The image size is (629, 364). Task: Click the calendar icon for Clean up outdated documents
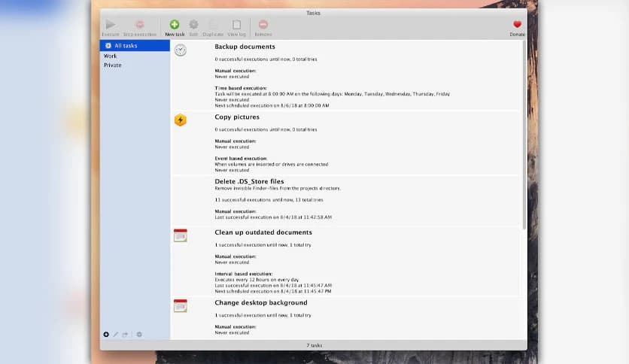click(x=181, y=235)
